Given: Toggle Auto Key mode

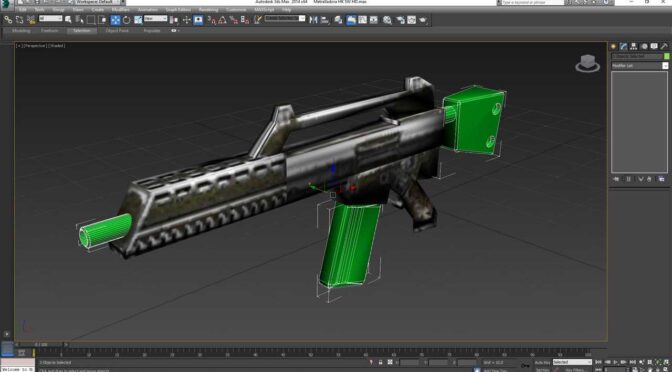Looking at the screenshot, I should [542, 363].
